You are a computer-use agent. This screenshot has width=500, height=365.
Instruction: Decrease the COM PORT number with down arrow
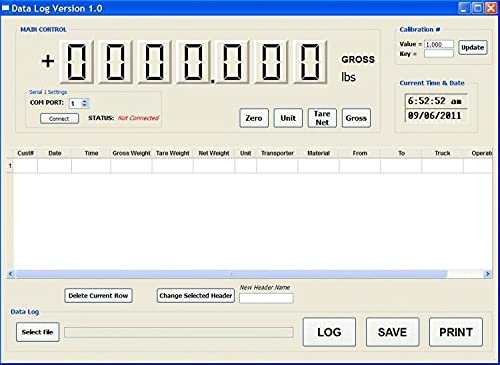pos(85,106)
